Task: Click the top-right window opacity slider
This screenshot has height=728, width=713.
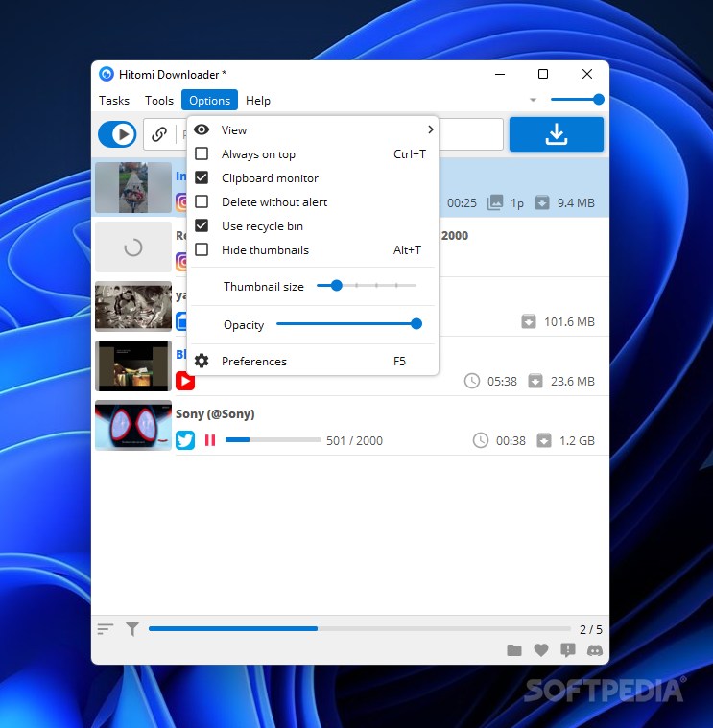Action: [x=578, y=100]
